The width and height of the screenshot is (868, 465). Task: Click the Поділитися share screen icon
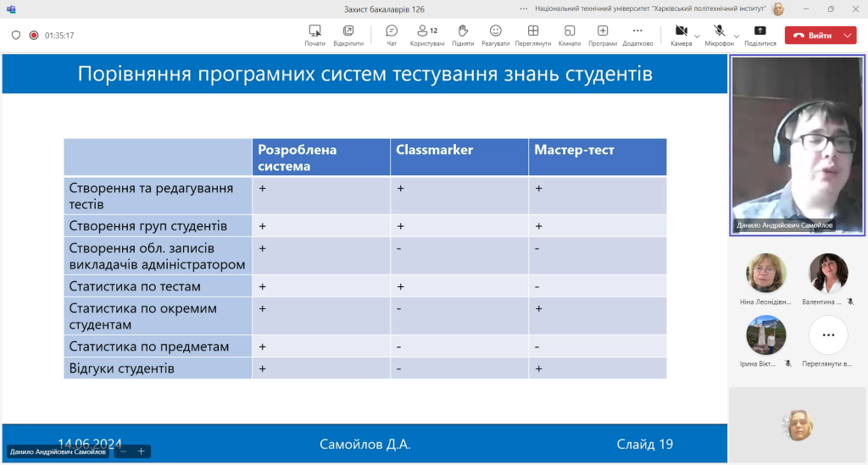coord(759,31)
